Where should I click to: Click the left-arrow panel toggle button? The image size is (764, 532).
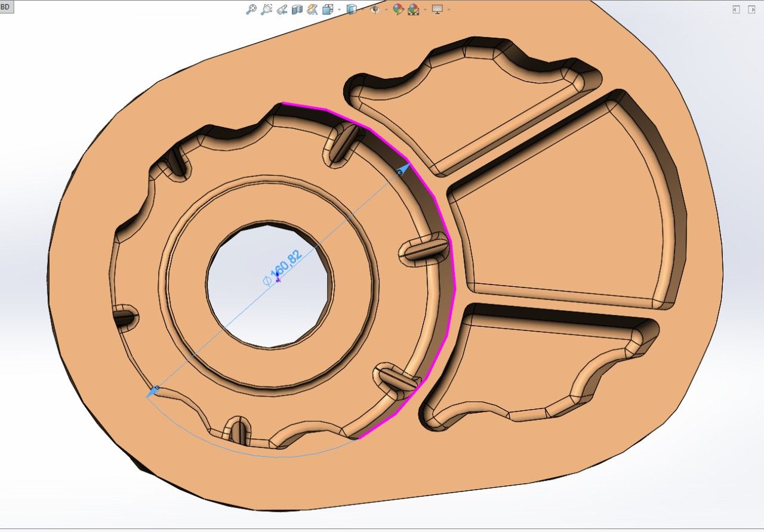(x=736, y=10)
